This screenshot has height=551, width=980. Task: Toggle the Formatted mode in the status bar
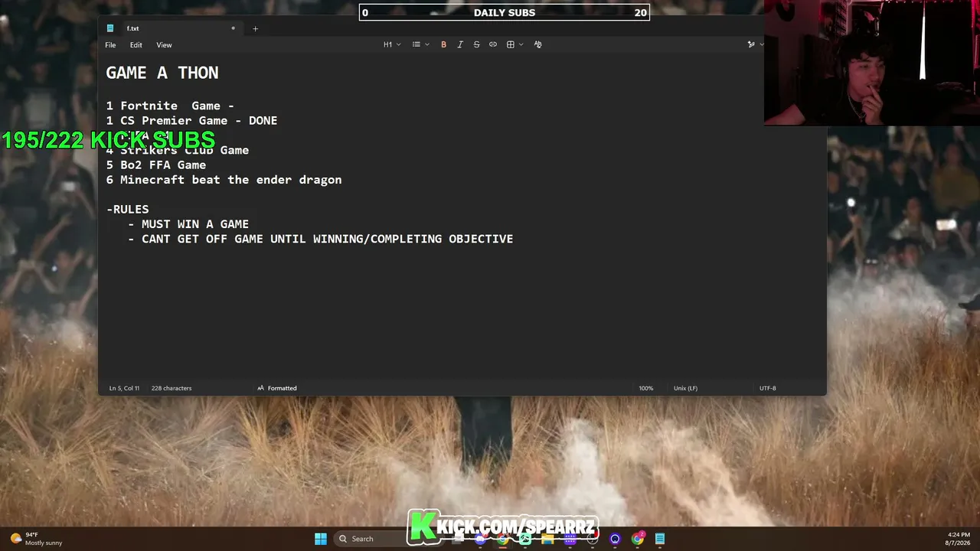277,388
